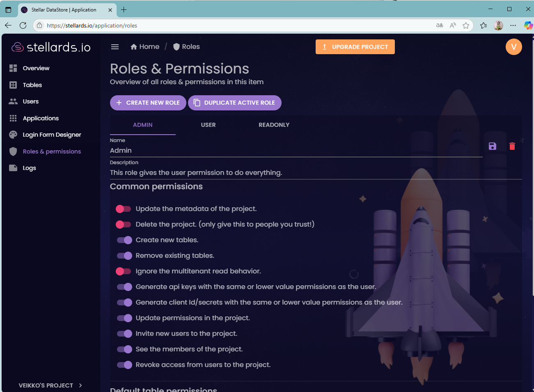Open the hamburger menu icon
The width and height of the screenshot is (534, 392).
click(115, 47)
